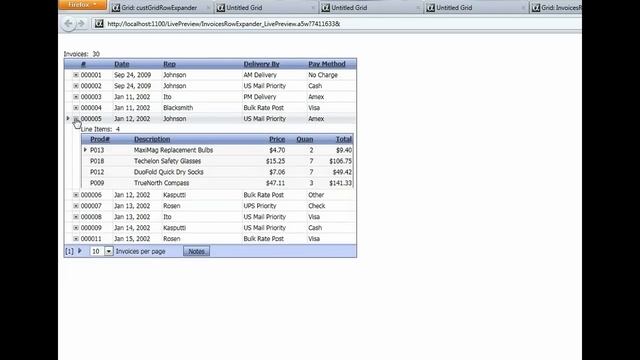This screenshot has height=360, width=640.
Task: Expand invoice 000007 row
Action: click(x=76, y=206)
